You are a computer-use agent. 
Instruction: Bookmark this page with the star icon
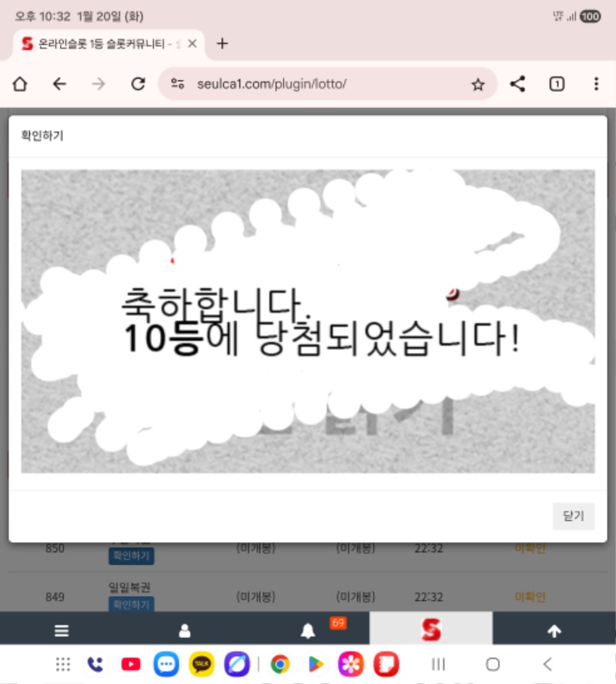[x=478, y=85]
